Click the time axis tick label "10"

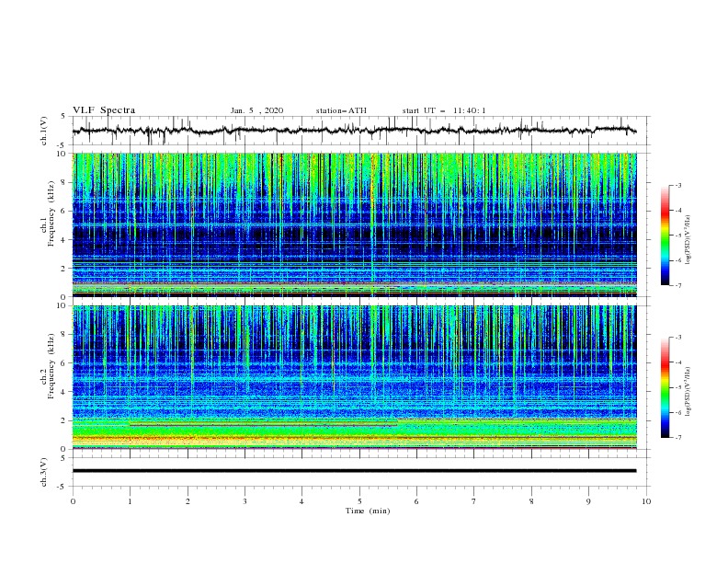tap(646, 501)
